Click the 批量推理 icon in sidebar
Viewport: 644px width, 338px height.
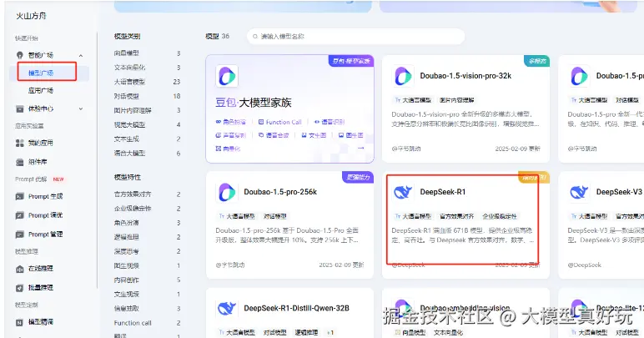tap(19, 288)
